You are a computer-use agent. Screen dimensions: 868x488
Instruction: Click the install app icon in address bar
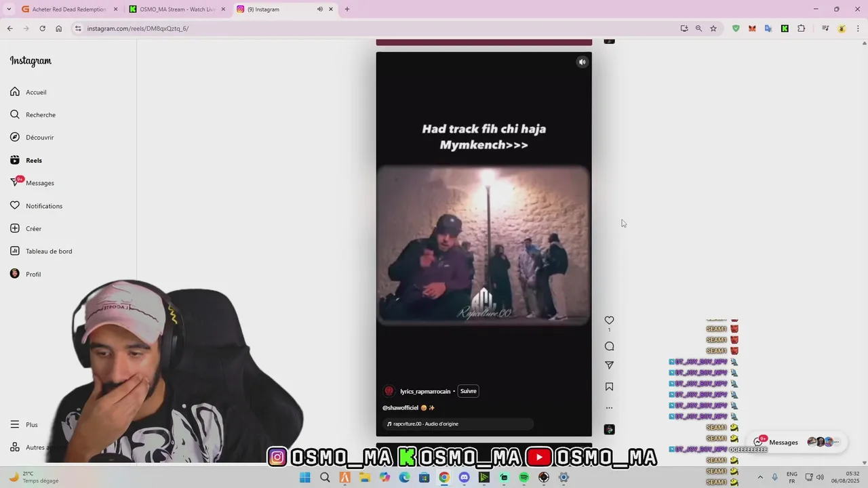coord(684,28)
